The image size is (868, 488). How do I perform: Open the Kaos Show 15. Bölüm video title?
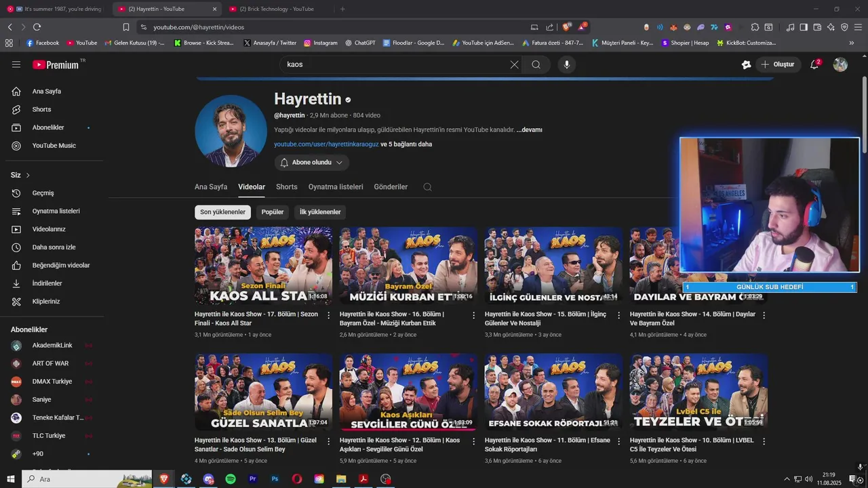[545, 319]
